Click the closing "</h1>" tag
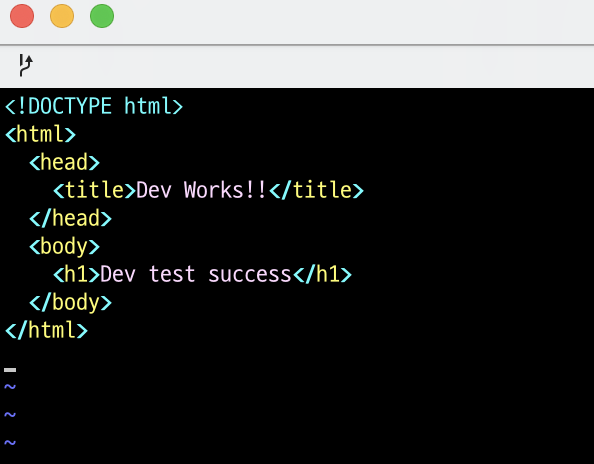This screenshot has height=464, width=594. [323, 274]
